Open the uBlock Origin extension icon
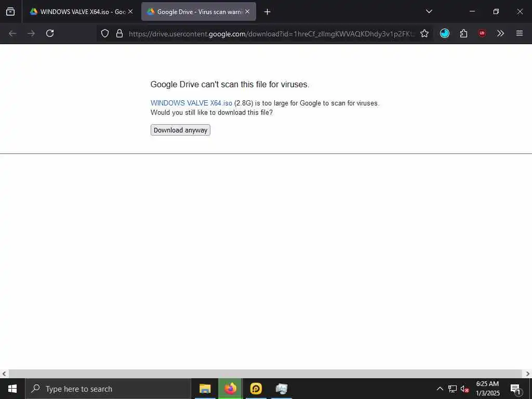Viewport: 532px width, 399px height. click(482, 33)
